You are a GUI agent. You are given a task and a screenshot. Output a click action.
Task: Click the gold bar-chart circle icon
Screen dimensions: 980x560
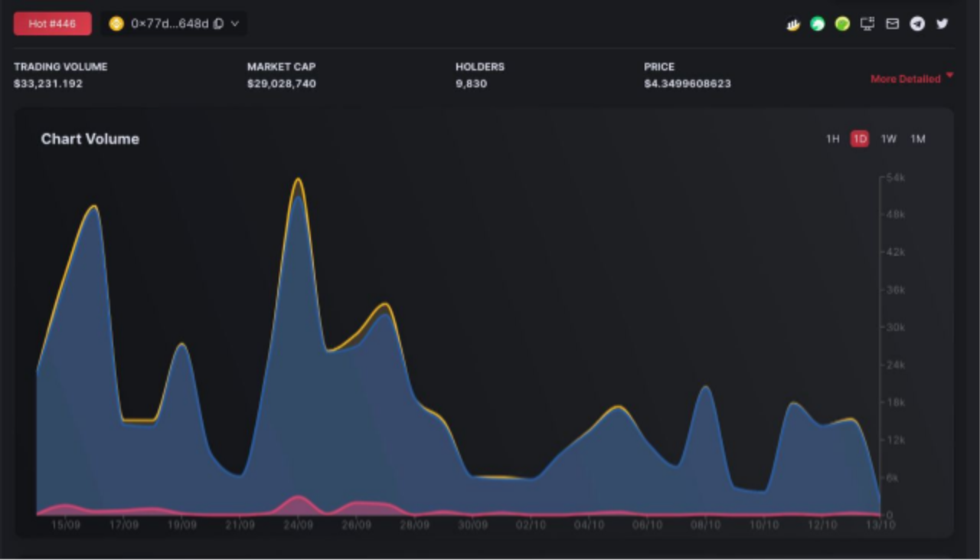pyautogui.click(x=793, y=24)
